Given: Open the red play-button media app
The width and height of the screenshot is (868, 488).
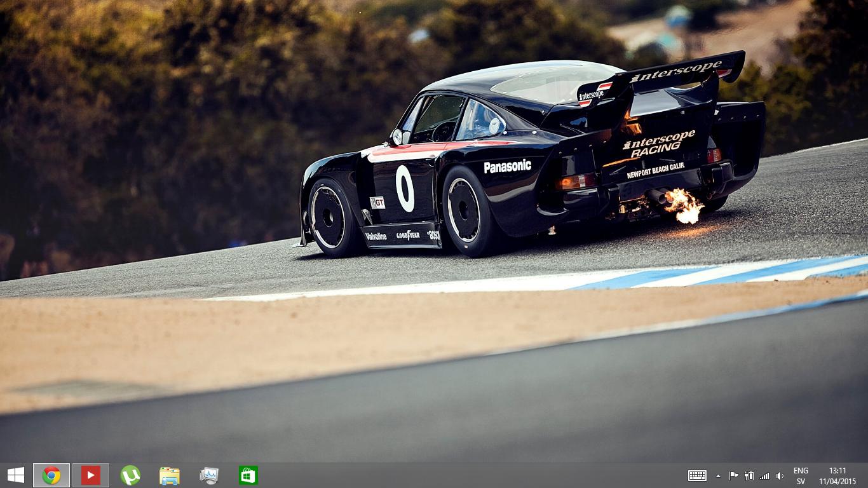Looking at the screenshot, I should (91, 475).
